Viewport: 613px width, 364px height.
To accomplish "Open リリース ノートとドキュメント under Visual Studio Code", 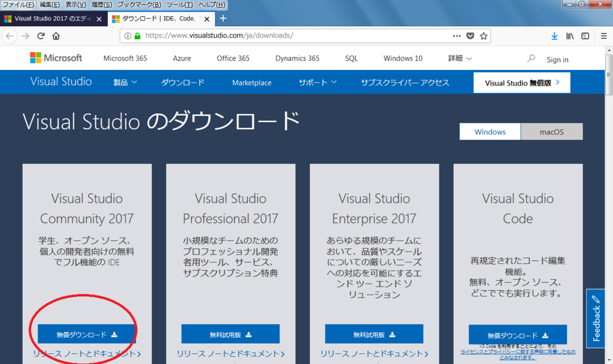I will point(517,354).
